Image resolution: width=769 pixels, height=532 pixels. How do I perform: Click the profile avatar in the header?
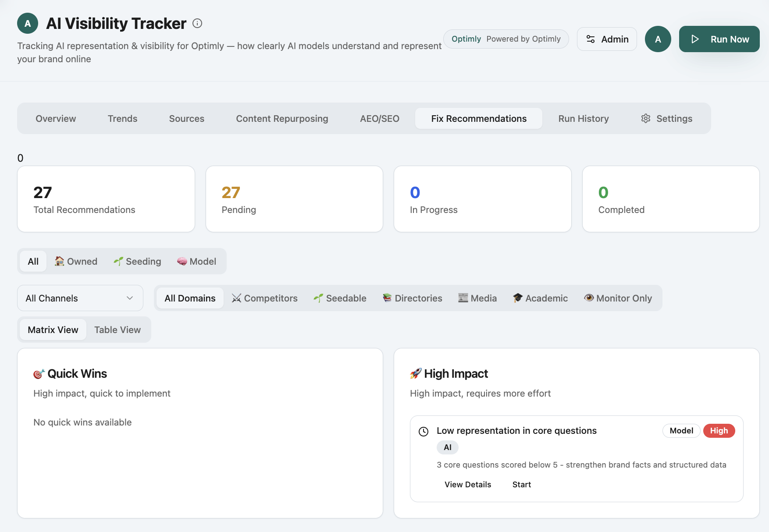(658, 39)
